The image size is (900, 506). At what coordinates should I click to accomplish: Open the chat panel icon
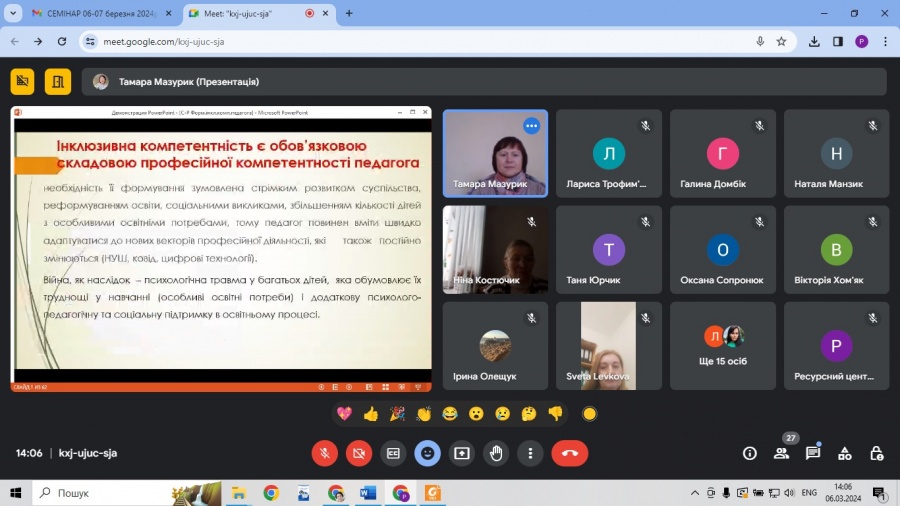point(813,453)
